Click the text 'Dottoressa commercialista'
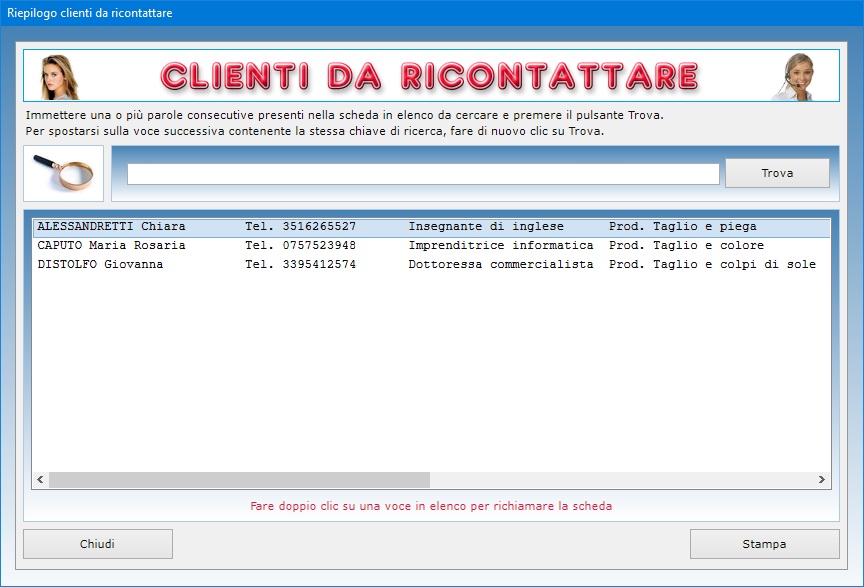Screen dimensions: 864x587 pos(501,265)
